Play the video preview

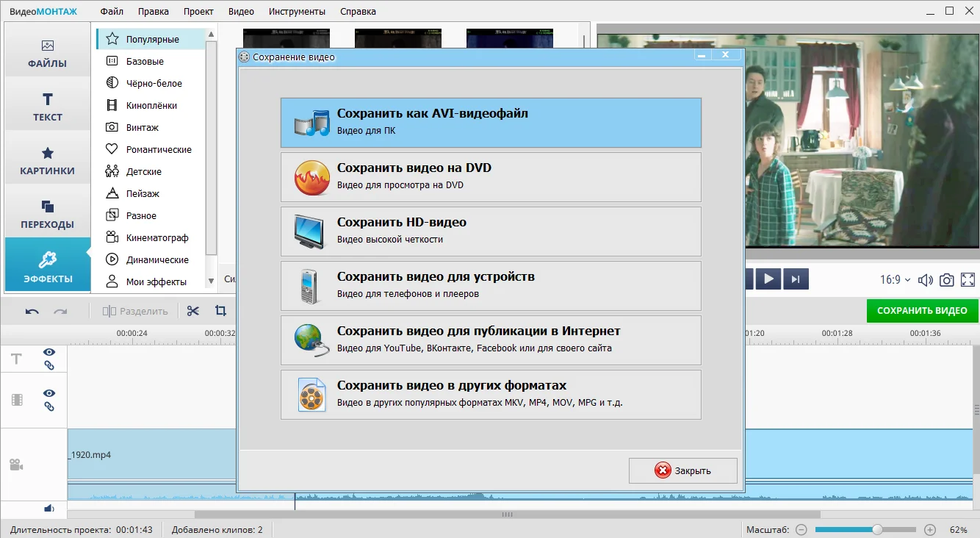point(768,279)
